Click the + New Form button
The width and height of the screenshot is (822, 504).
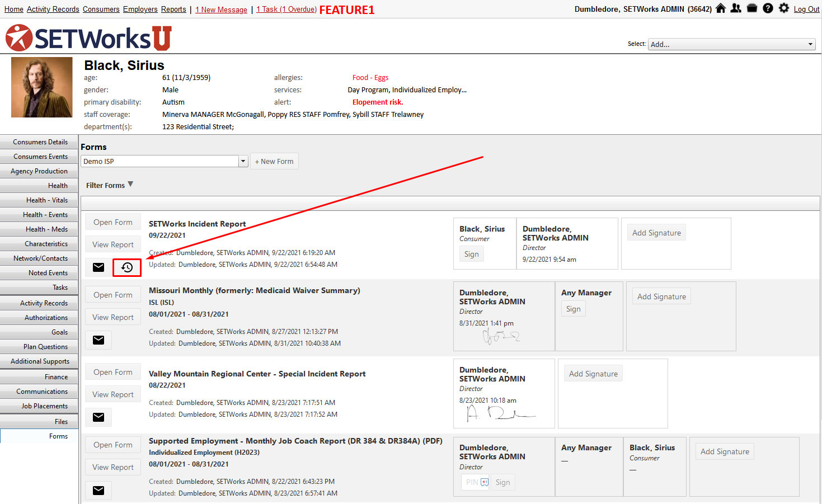274,161
